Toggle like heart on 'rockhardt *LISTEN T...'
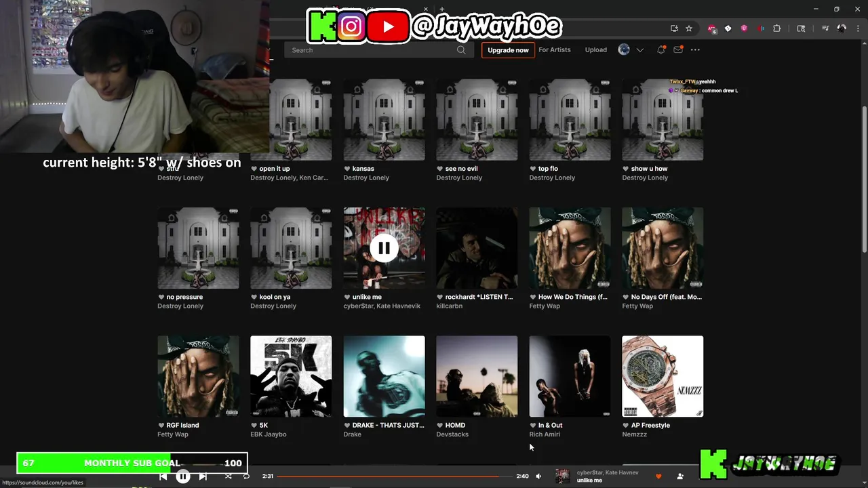 click(440, 297)
